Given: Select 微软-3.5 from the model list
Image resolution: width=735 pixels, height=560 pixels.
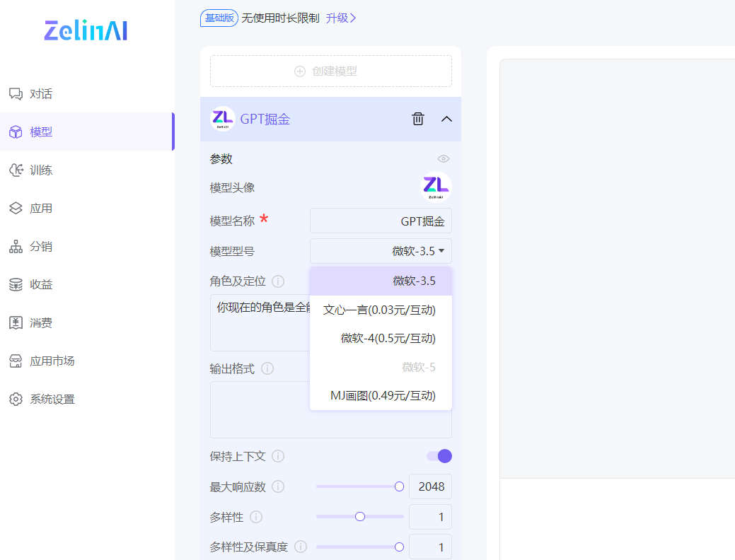Looking at the screenshot, I should point(381,281).
